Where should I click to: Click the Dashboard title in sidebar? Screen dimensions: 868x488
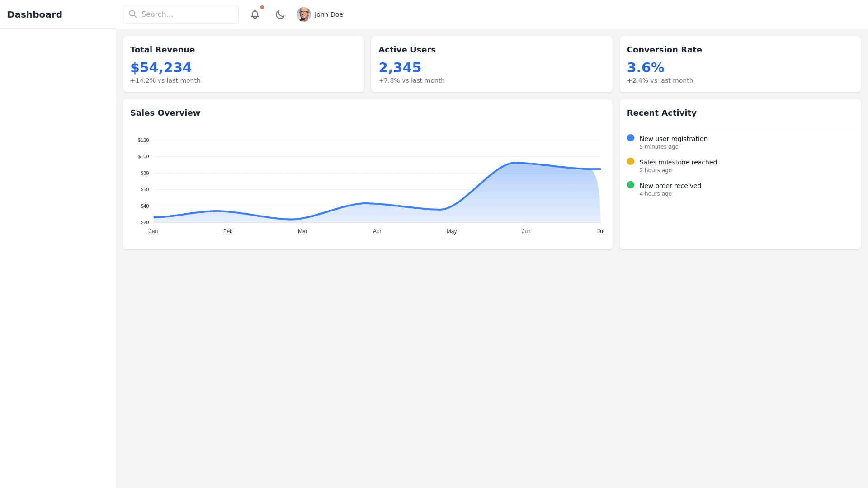[35, 14]
